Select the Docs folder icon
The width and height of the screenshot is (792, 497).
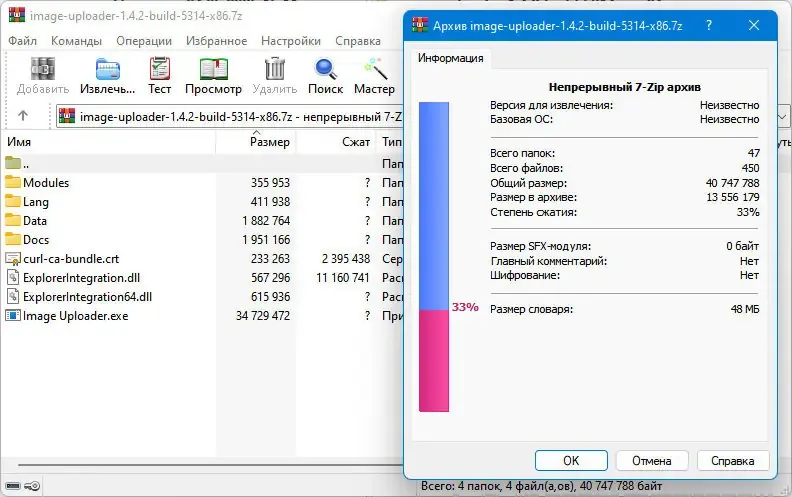point(13,239)
